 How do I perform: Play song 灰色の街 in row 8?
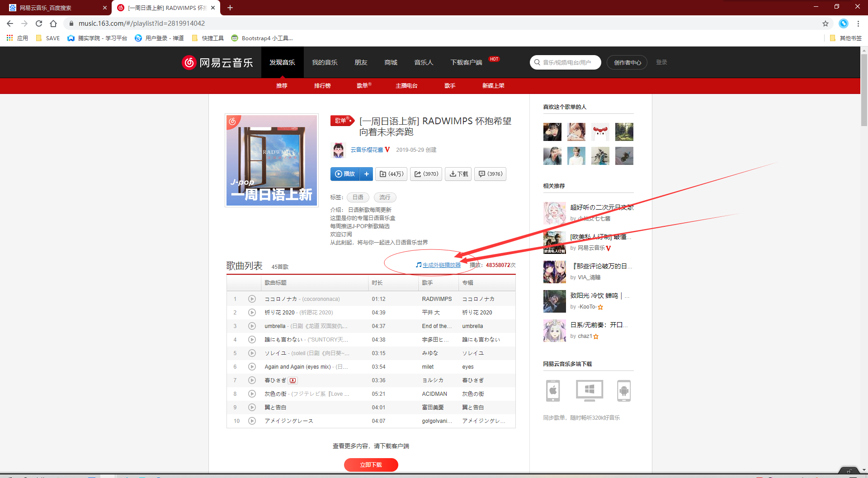tap(252, 394)
